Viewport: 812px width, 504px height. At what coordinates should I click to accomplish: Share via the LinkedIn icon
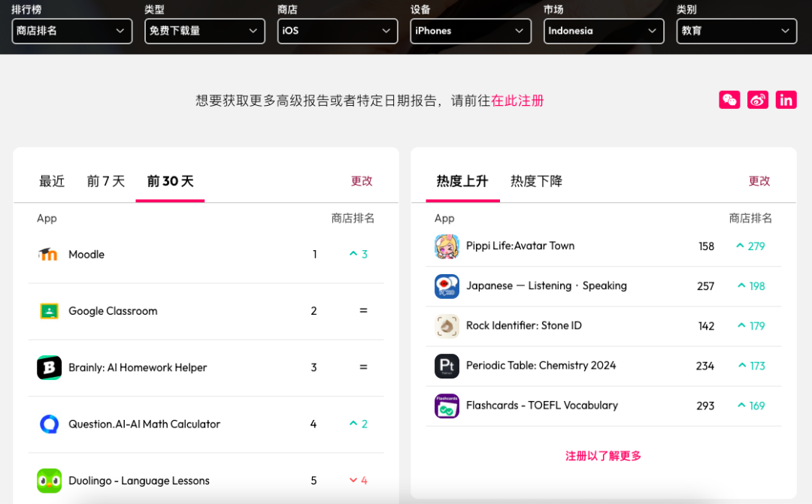(786, 100)
